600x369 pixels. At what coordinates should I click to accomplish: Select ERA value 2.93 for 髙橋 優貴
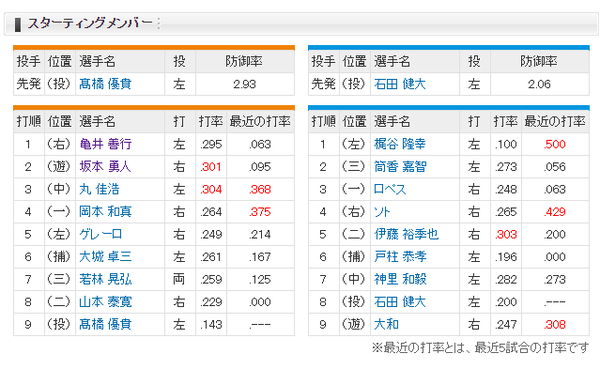point(245,84)
